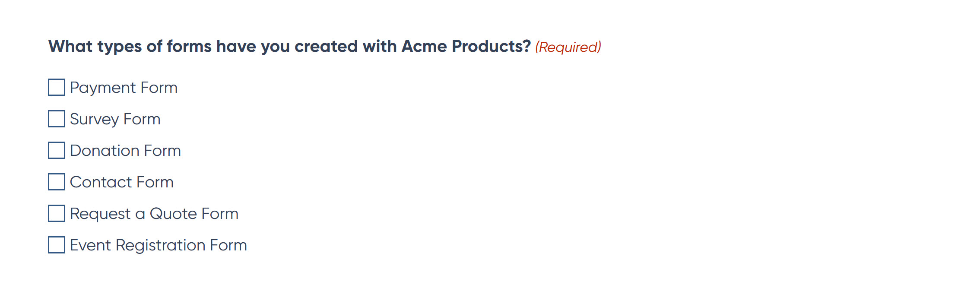Click the "Donation Form" label text

click(x=125, y=151)
